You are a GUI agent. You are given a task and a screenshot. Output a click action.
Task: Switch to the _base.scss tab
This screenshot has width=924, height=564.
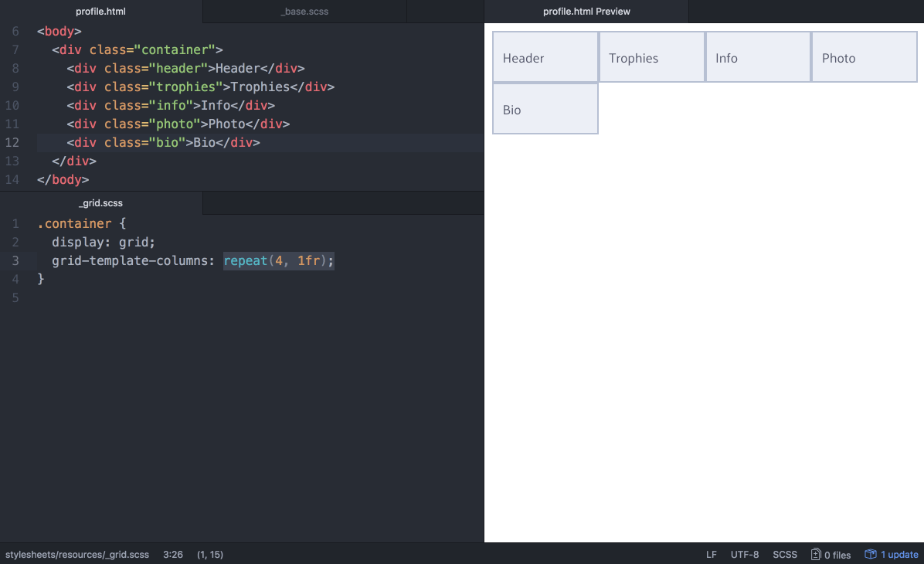304,12
